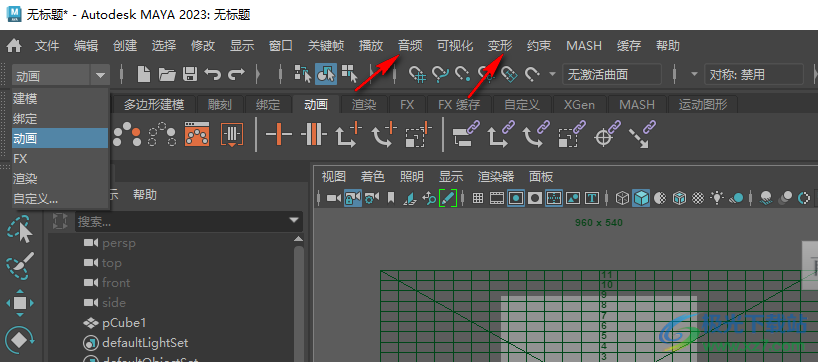Image resolution: width=818 pixels, height=362 pixels.
Task: Open the live surface dropdown arrow
Action: pyautogui.click(x=552, y=75)
